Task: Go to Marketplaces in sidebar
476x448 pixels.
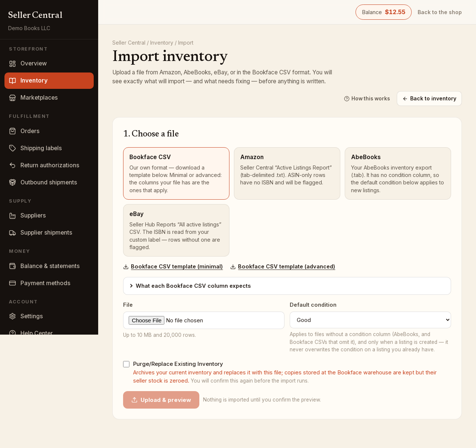Action: click(x=49, y=98)
